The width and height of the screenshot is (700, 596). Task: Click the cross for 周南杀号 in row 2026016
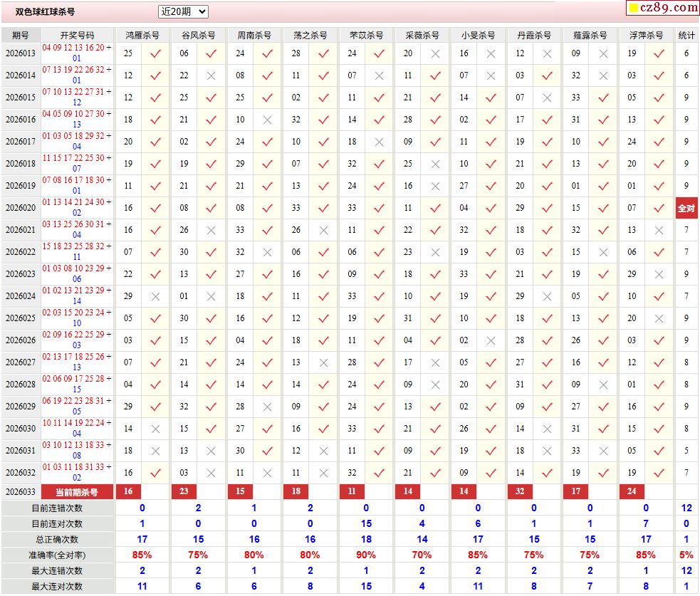click(267, 120)
